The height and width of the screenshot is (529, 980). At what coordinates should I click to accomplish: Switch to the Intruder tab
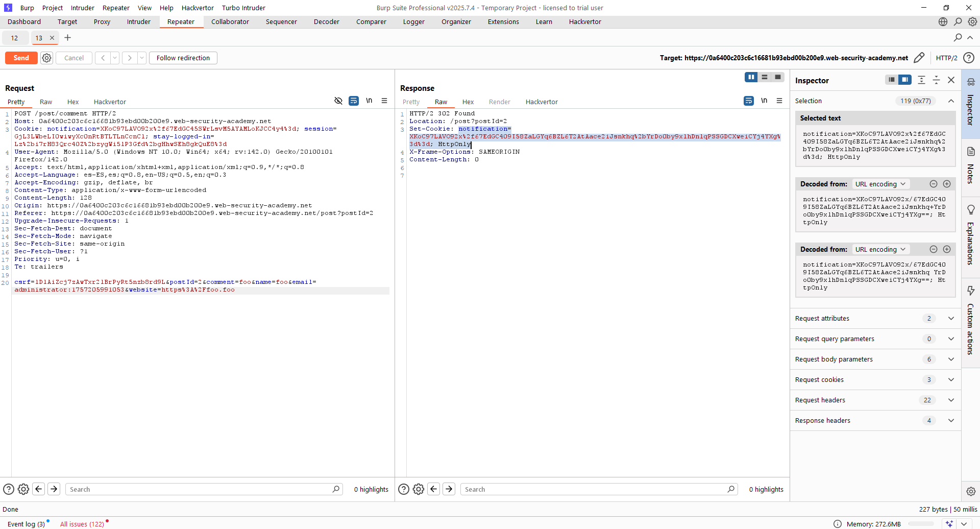138,22
